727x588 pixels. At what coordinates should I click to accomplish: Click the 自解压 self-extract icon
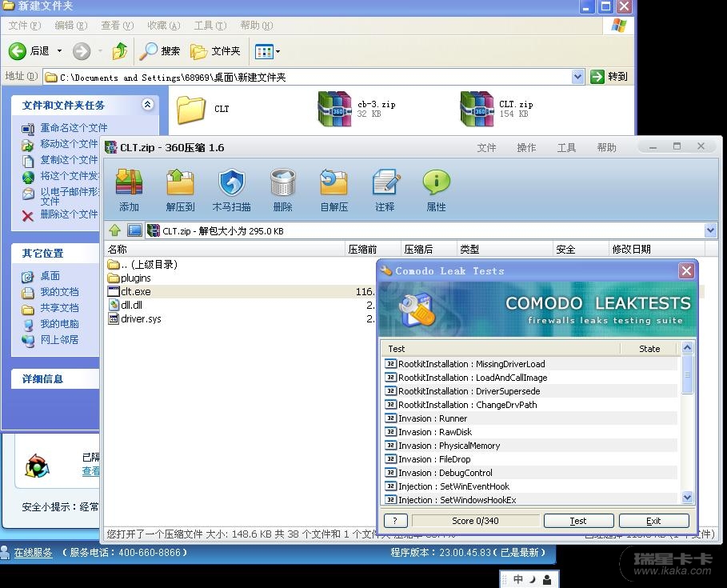point(334,184)
